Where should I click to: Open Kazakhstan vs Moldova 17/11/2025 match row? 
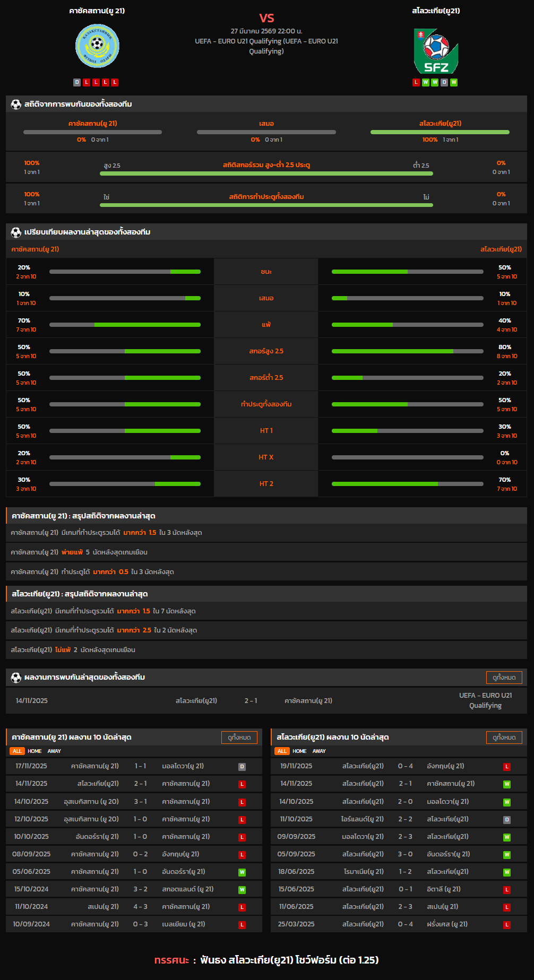point(134,766)
